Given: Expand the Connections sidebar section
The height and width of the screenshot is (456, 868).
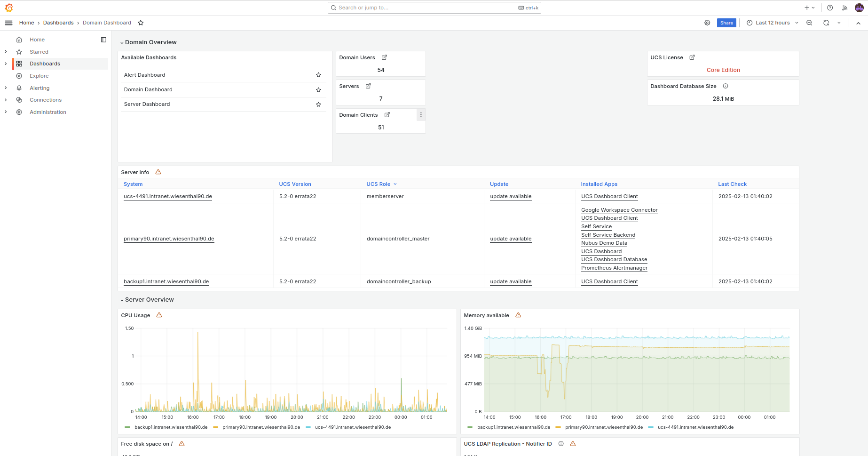Looking at the screenshot, I should (x=6, y=100).
